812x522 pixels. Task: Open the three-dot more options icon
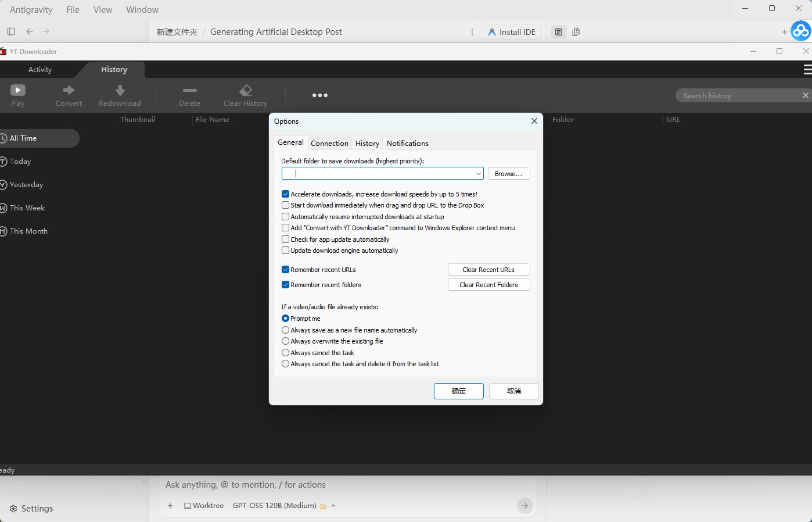(320, 95)
